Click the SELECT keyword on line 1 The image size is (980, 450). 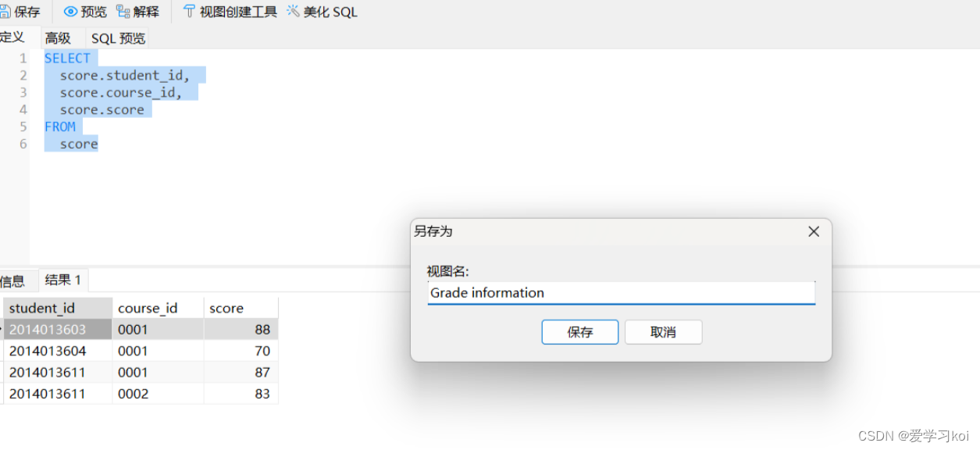tap(67, 58)
